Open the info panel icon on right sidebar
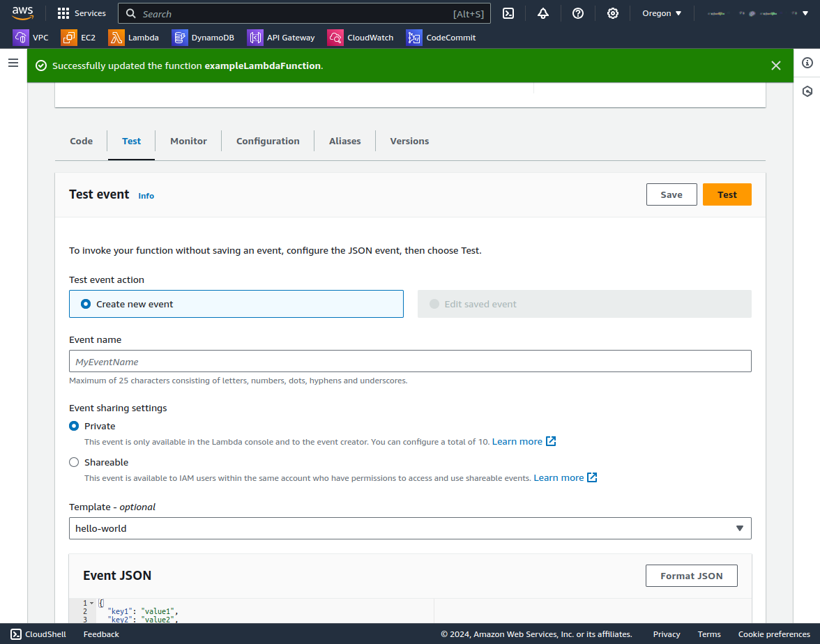This screenshot has width=820, height=644. (807, 63)
